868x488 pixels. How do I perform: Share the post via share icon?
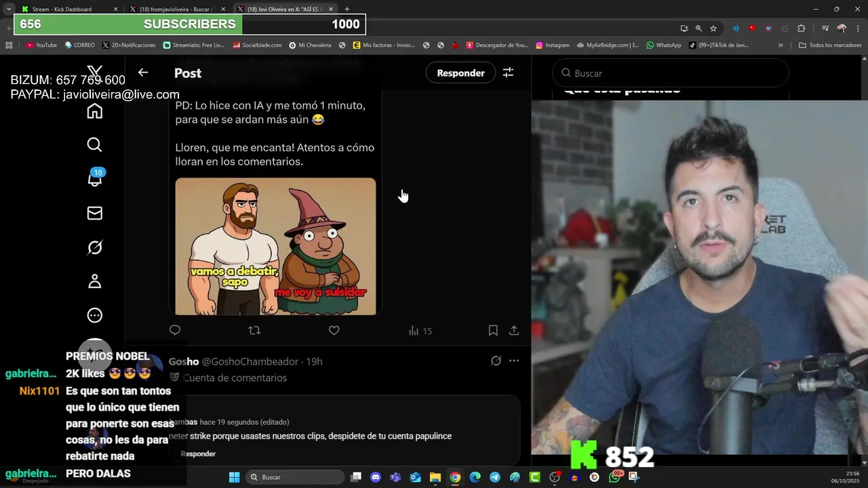[514, 330]
